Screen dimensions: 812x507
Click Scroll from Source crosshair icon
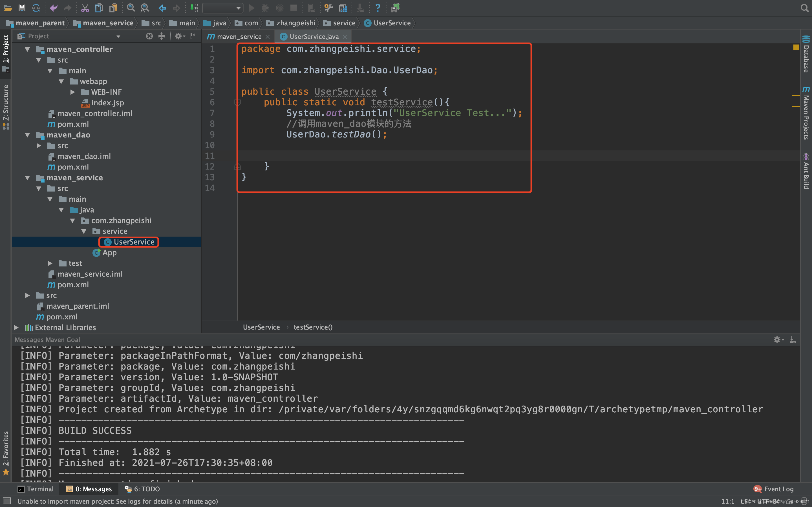click(x=149, y=36)
